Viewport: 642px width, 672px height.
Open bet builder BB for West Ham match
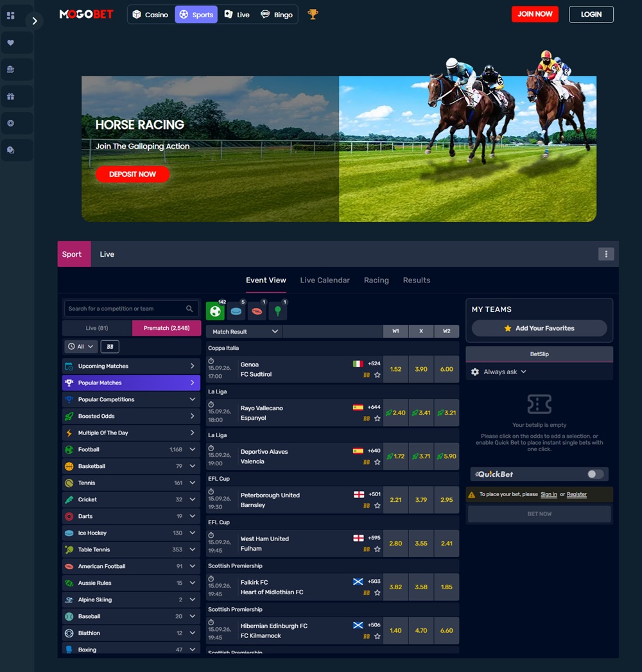click(367, 549)
